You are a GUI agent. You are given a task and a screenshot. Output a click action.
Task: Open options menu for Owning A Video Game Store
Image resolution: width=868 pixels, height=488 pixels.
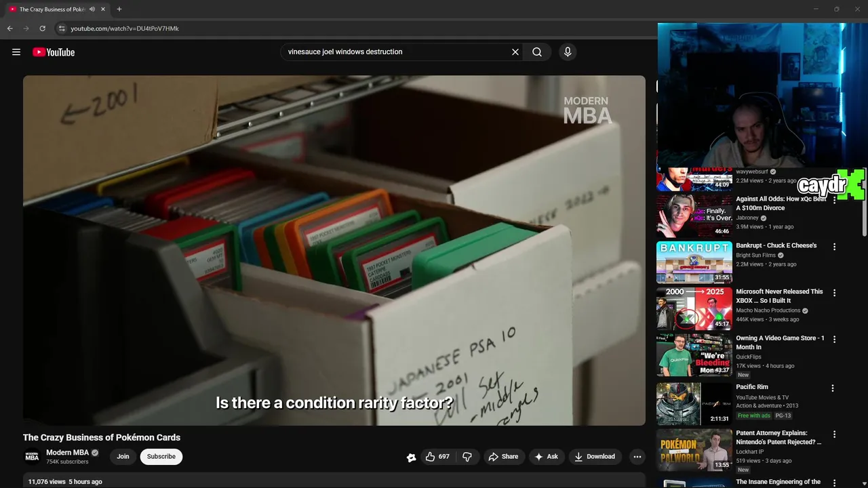[834, 340]
